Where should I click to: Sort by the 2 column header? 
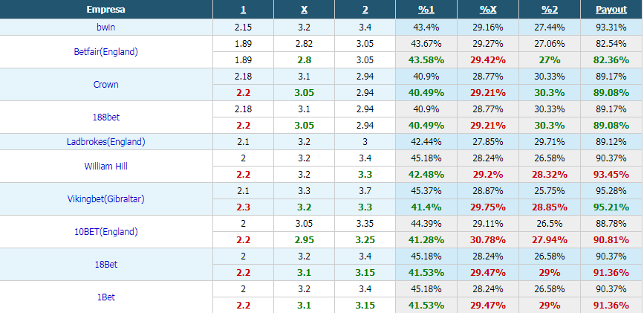365,10
